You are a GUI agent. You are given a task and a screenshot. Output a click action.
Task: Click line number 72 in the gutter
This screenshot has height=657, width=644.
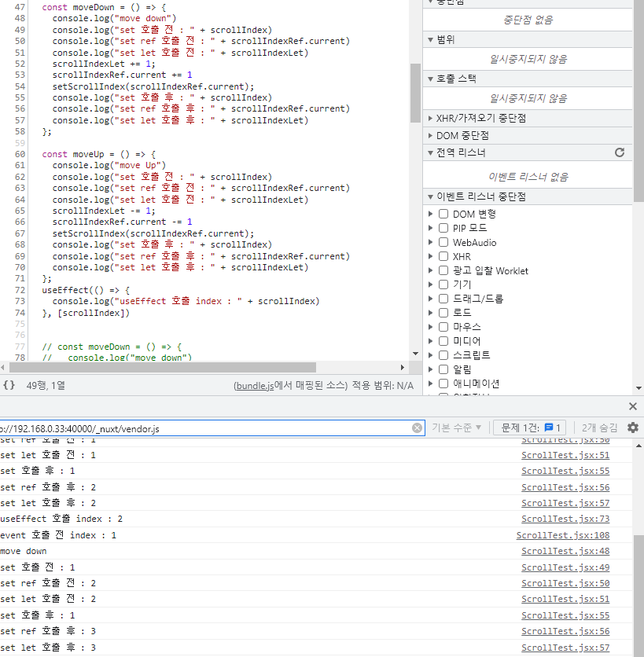20,290
